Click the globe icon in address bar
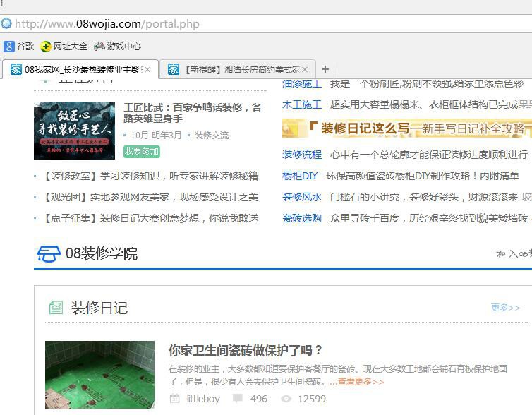The image size is (532, 415). tap(6, 24)
